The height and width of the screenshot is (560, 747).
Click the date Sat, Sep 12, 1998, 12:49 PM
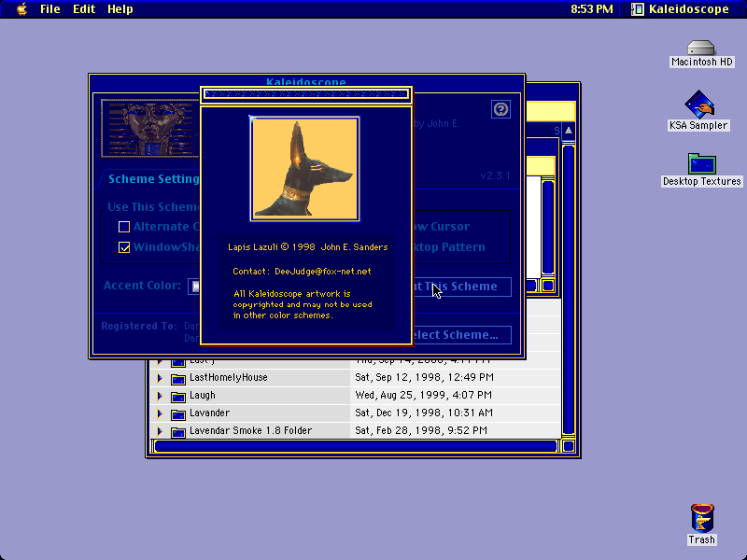click(x=424, y=378)
